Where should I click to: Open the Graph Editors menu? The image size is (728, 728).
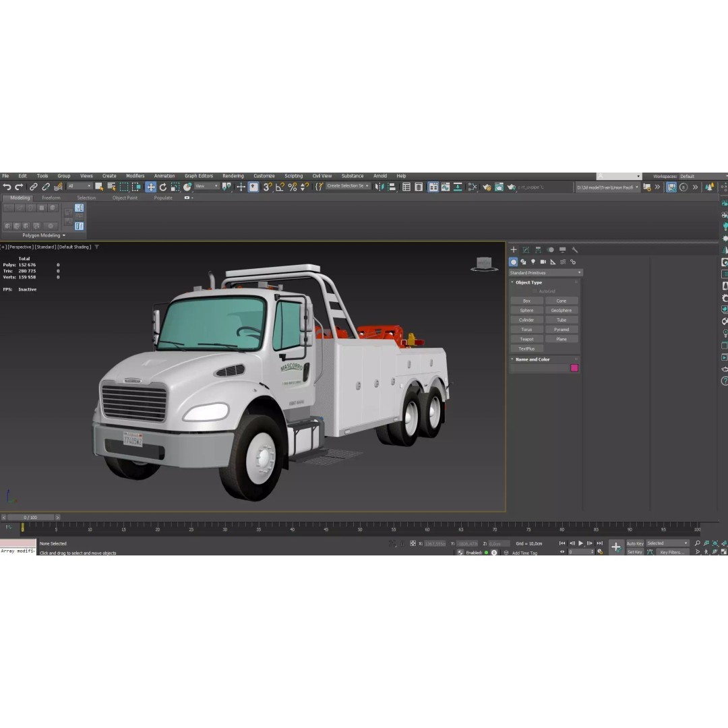pyautogui.click(x=199, y=176)
